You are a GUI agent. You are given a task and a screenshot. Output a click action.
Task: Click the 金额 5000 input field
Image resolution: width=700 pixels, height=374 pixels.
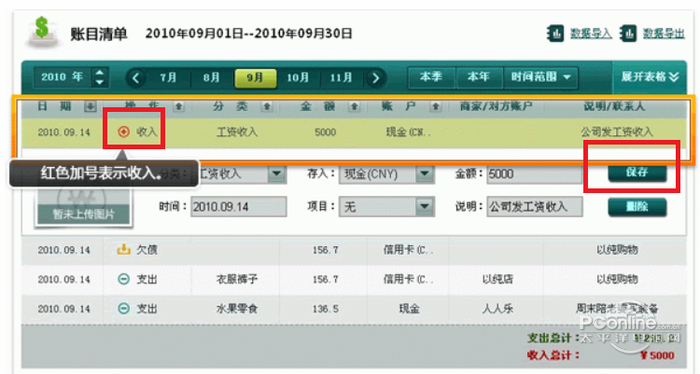534,174
